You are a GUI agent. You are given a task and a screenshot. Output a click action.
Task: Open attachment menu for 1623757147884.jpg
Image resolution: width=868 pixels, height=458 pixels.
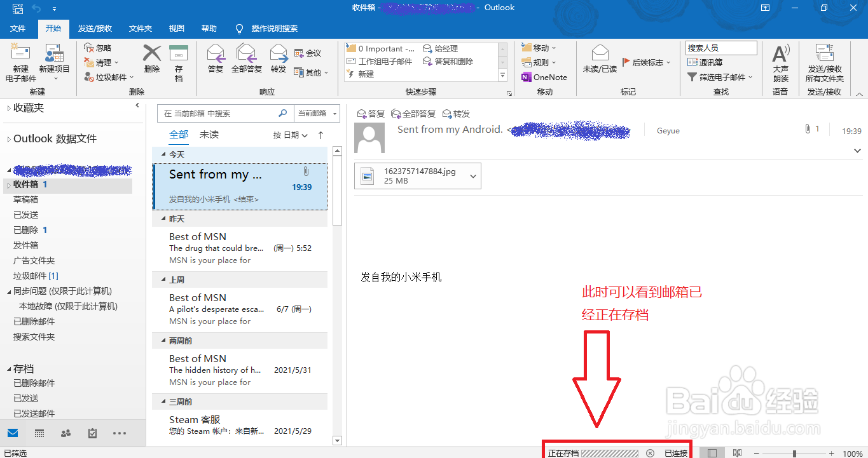tap(473, 177)
